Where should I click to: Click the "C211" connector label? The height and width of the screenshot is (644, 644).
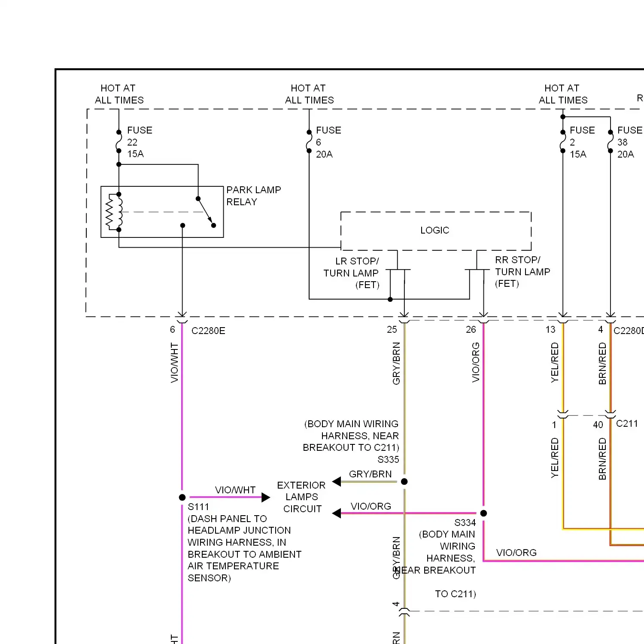(x=627, y=424)
